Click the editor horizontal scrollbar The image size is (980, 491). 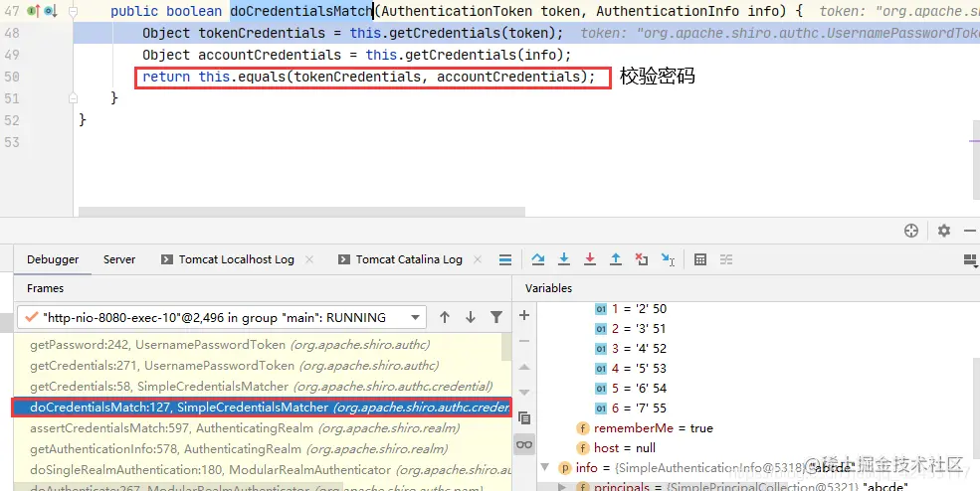point(301,212)
